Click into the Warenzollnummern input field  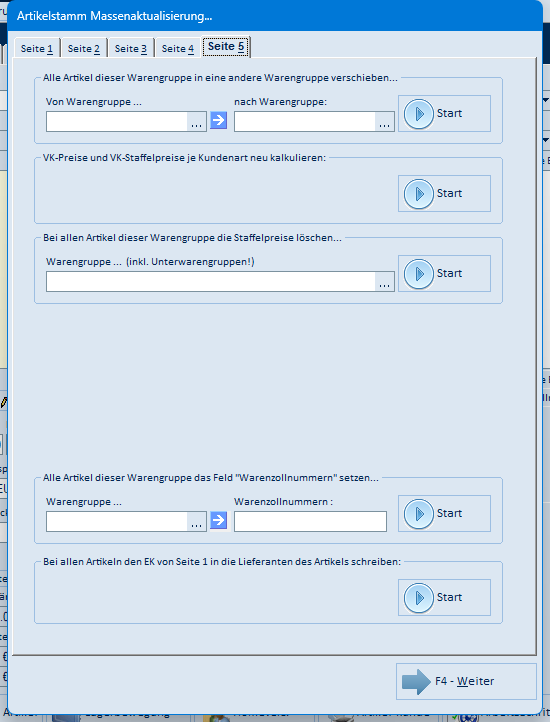pyautogui.click(x=310, y=522)
